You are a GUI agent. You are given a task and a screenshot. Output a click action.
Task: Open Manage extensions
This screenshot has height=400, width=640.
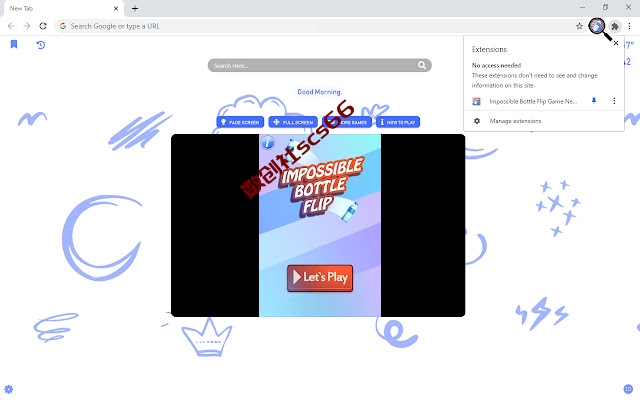[x=515, y=121]
